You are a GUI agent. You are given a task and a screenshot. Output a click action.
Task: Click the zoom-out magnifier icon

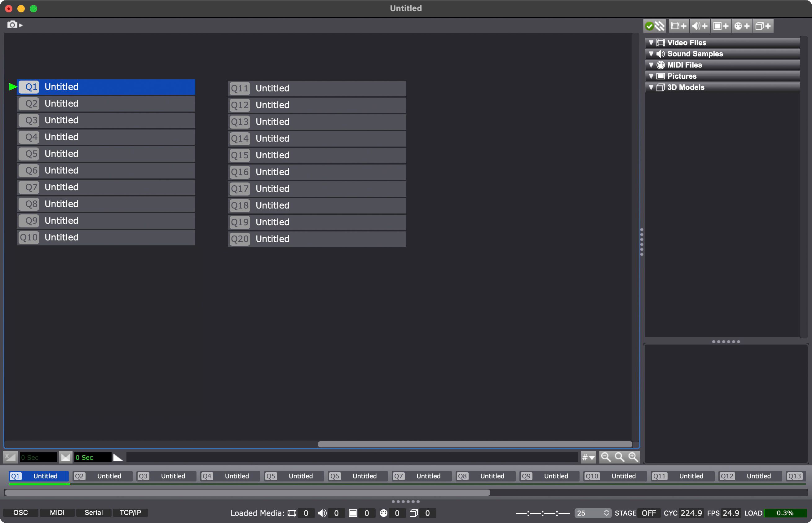[606, 457]
